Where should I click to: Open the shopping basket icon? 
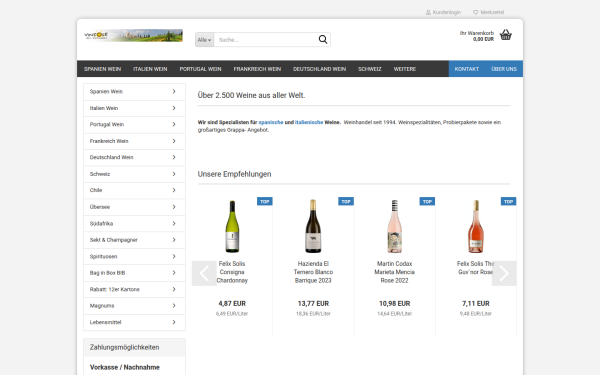point(505,35)
